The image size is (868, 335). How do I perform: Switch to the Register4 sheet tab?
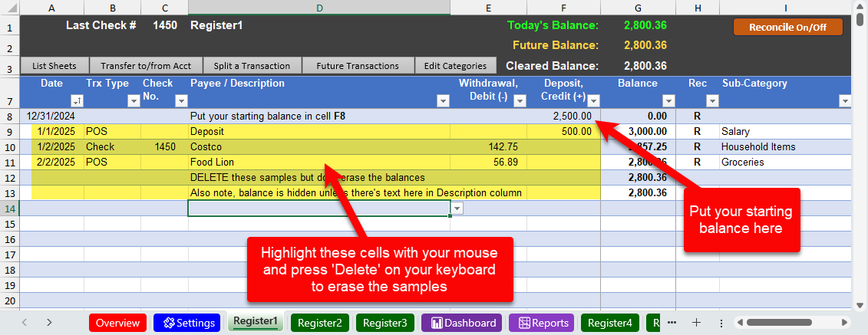click(x=610, y=323)
